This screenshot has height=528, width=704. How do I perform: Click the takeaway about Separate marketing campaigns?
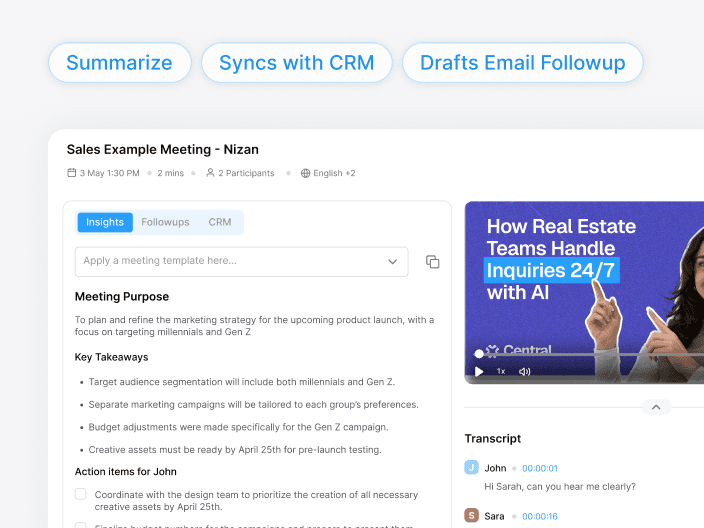pos(253,405)
